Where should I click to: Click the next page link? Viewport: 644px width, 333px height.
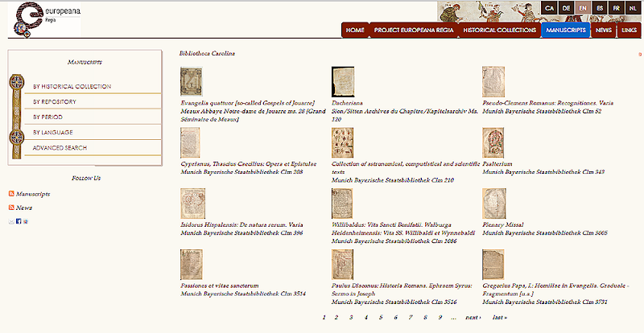[473, 318]
